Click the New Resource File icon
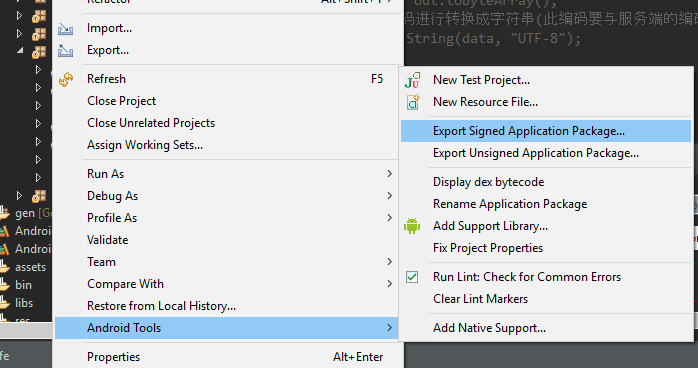 click(413, 102)
